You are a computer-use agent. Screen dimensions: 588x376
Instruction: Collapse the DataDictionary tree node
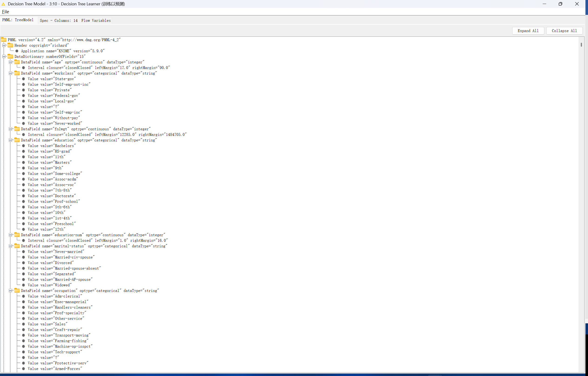pyautogui.click(x=4, y=56)
